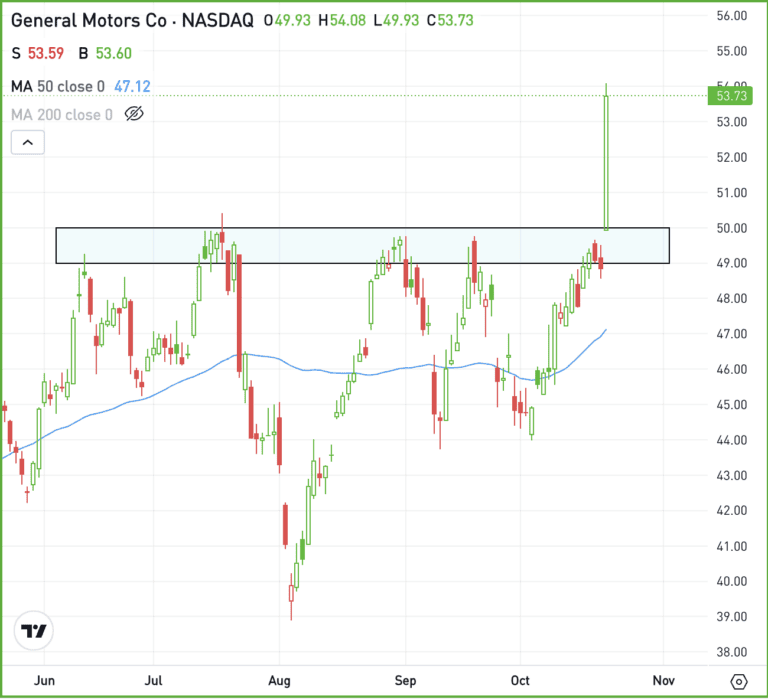This screenshot has width=768, height=699.
Task: Click the 56.00 price axis label
Action: click(732, 16)
